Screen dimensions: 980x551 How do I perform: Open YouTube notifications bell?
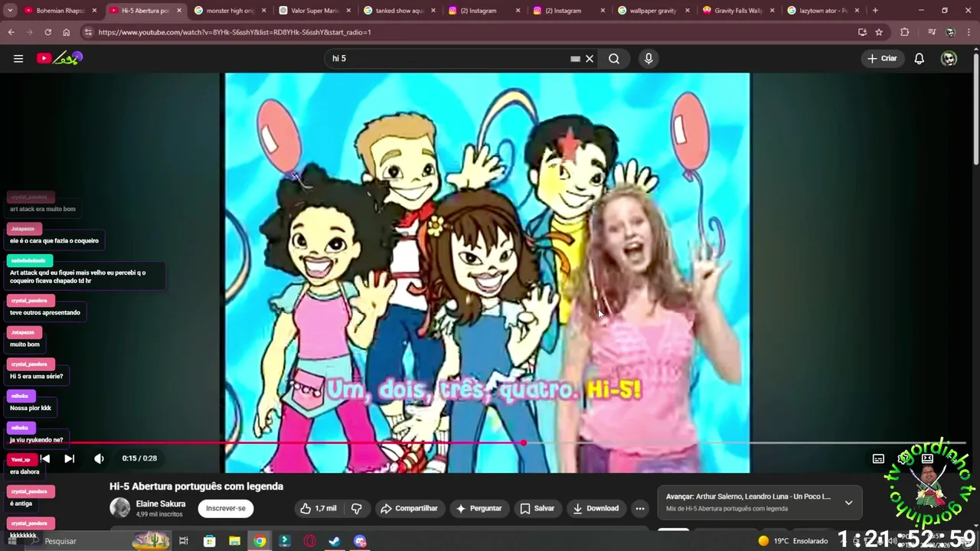[920, 58]
